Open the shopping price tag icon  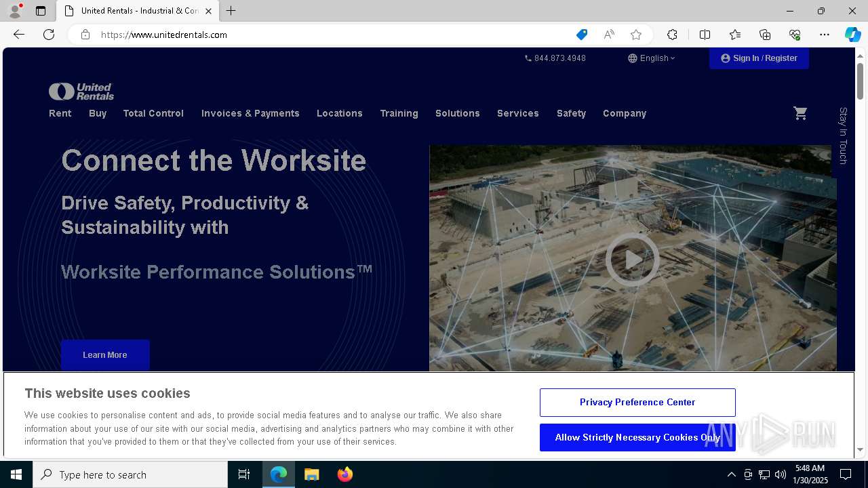pos(581,35)
